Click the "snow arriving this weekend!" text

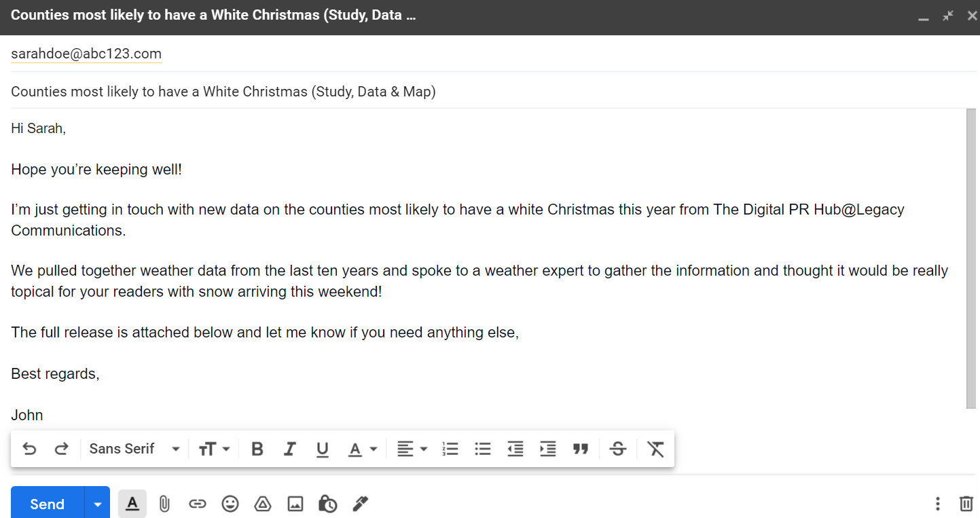pyautogui.click(x=291, y=291)
